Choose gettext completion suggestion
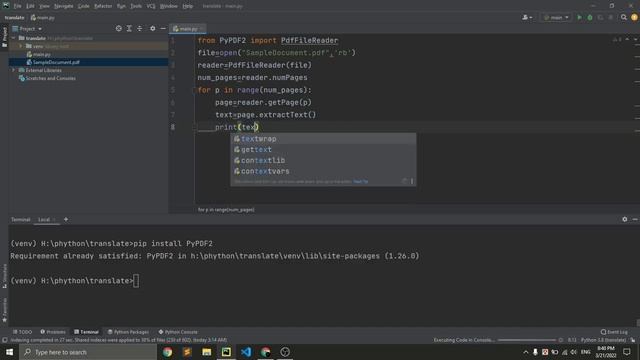 click(x=323, y=149)
